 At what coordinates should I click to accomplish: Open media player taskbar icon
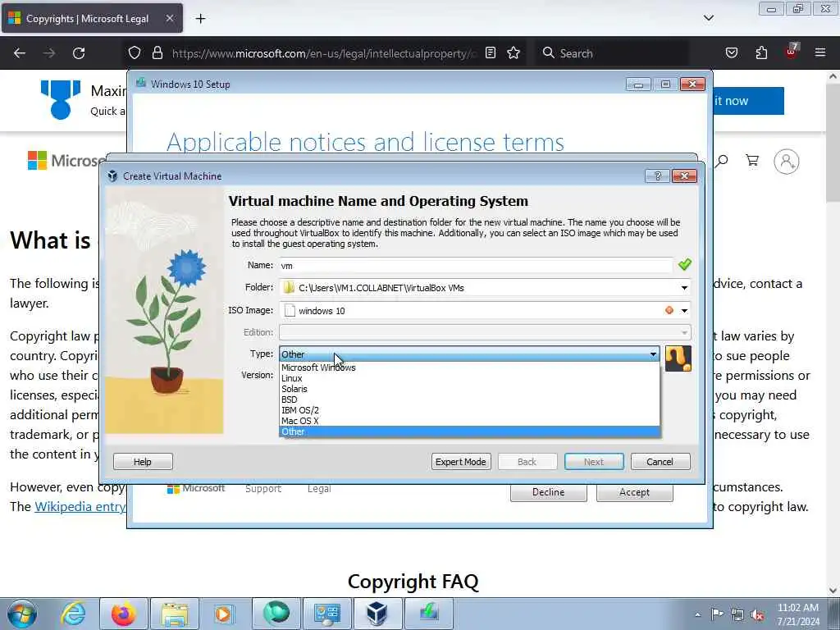coord(224,614)
